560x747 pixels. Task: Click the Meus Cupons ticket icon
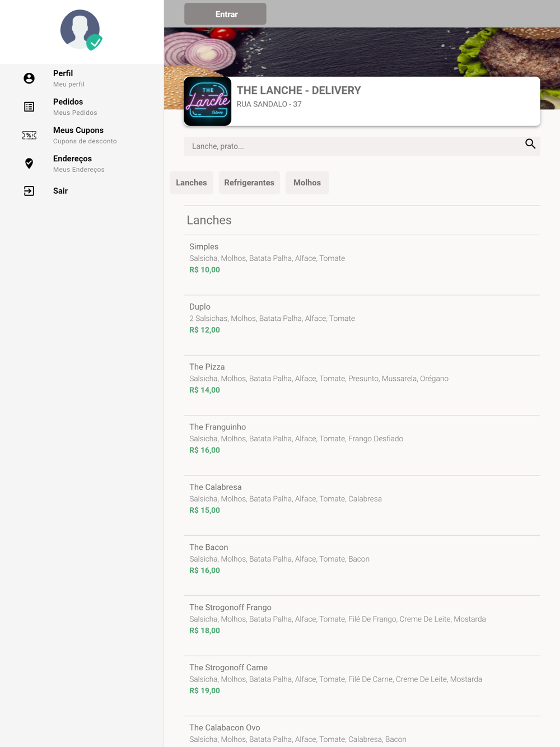(x=29, y=135)
